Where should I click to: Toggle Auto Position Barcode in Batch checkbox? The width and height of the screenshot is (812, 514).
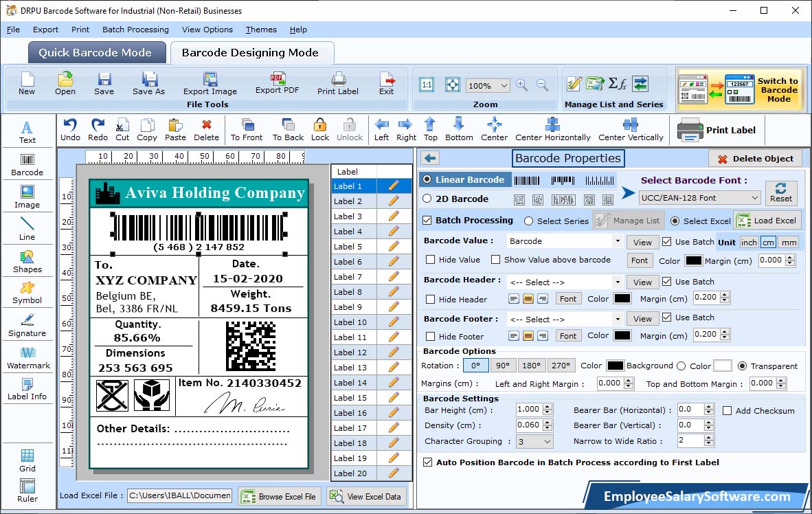(x=427, y=462)
